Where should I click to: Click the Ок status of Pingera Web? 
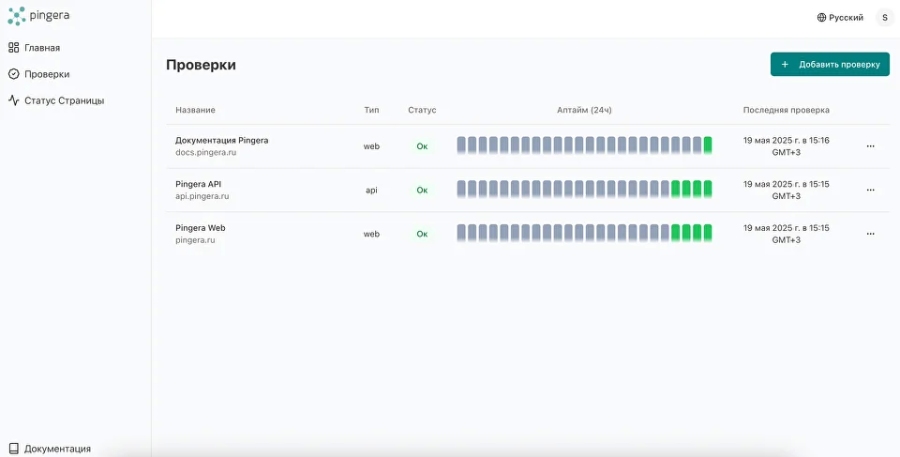pos(422,234)
